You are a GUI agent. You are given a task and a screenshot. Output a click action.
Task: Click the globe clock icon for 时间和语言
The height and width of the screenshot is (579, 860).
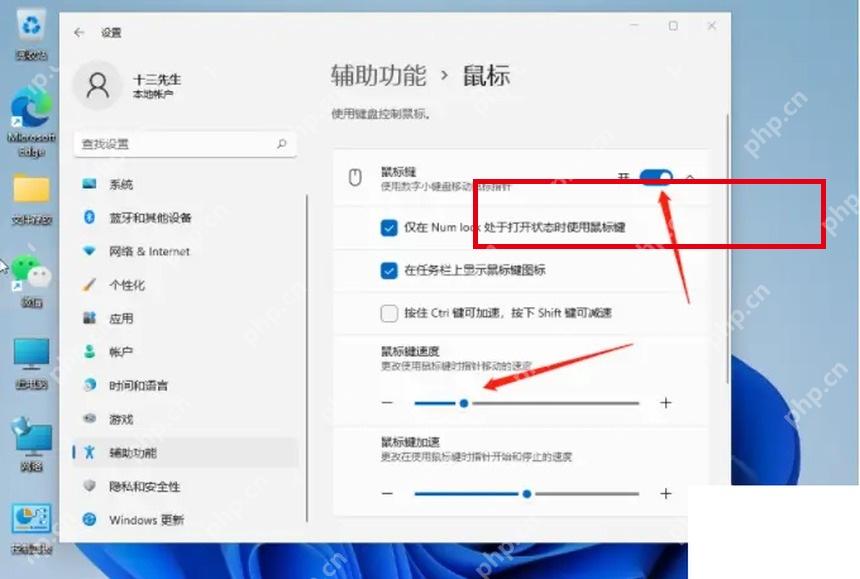tap(89, 385)
